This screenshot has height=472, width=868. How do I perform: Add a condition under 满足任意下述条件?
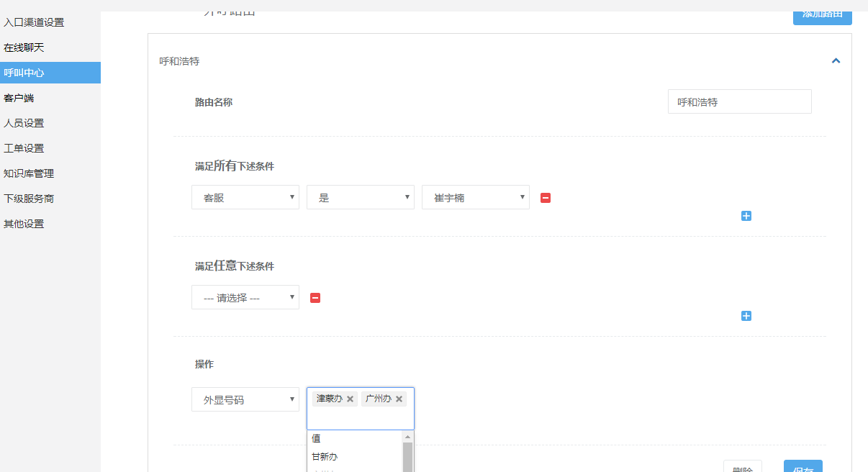pos(746,316)
